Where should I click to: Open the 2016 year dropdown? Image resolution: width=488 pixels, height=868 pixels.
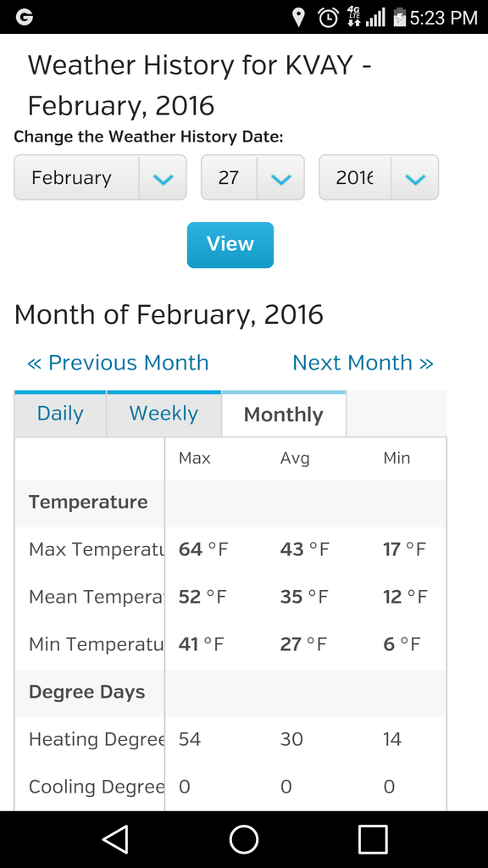tap(379, 178)
